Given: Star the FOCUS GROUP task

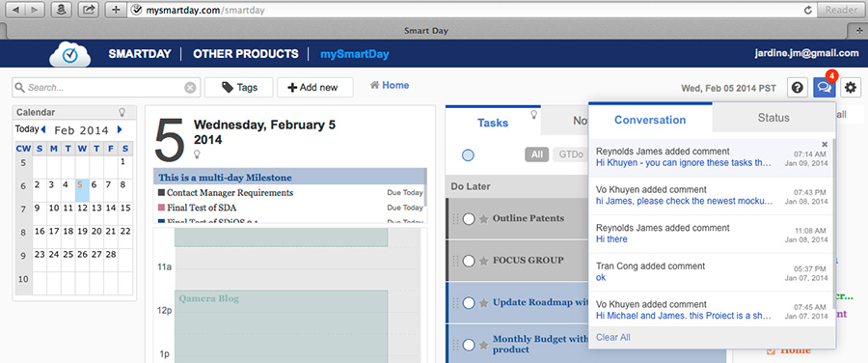Looking at the screenshot, I should pyautogui.click(x=484, y=261).
